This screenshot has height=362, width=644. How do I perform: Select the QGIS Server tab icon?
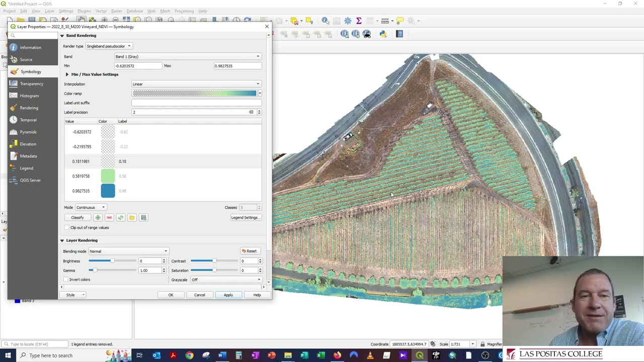click(14, 180)
